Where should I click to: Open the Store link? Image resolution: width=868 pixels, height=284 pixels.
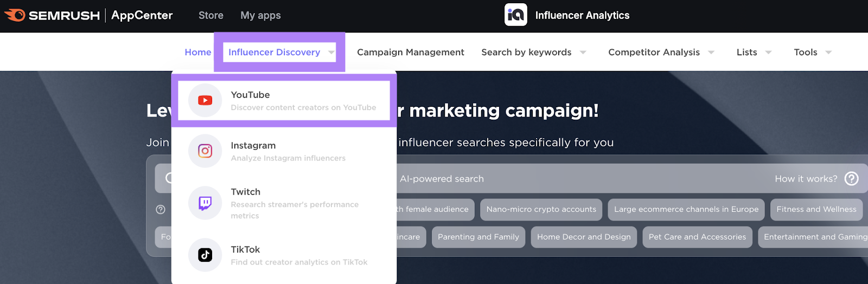(210, 16)
